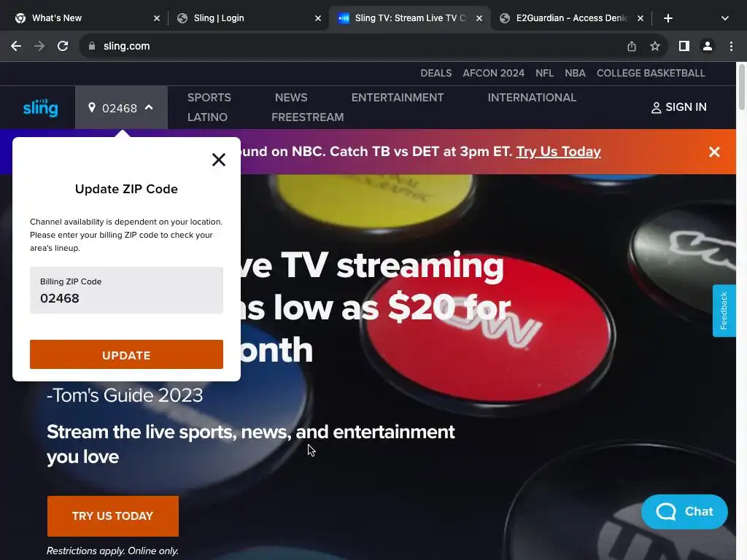Close the Sling | Login tab
The image size is (747, 560).
tap(318, 18)
